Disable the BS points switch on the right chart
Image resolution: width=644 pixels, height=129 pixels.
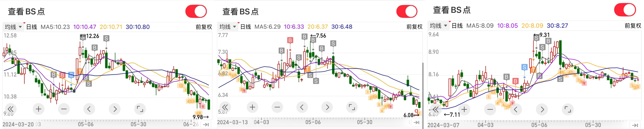click(x=625, y=10)
